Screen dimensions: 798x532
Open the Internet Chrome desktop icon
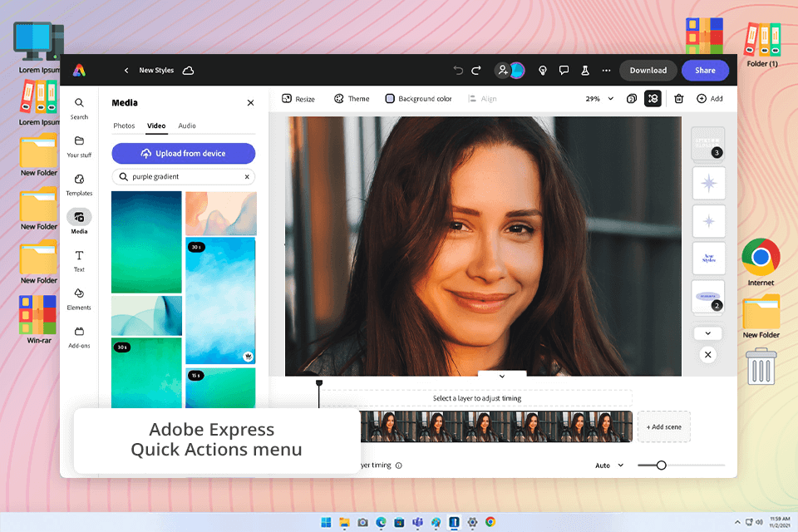coord(761,262)
